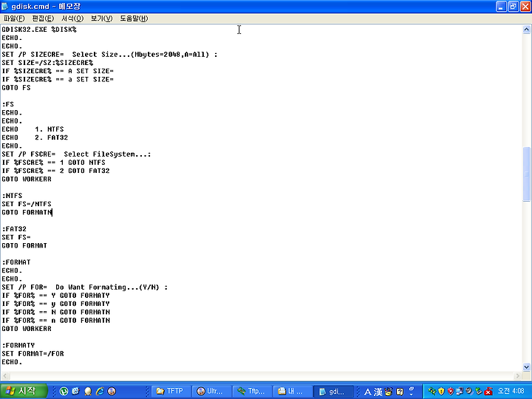Click the tray icon just left of the red X
This screenshot has height=399, width=532.
point(479,391)
